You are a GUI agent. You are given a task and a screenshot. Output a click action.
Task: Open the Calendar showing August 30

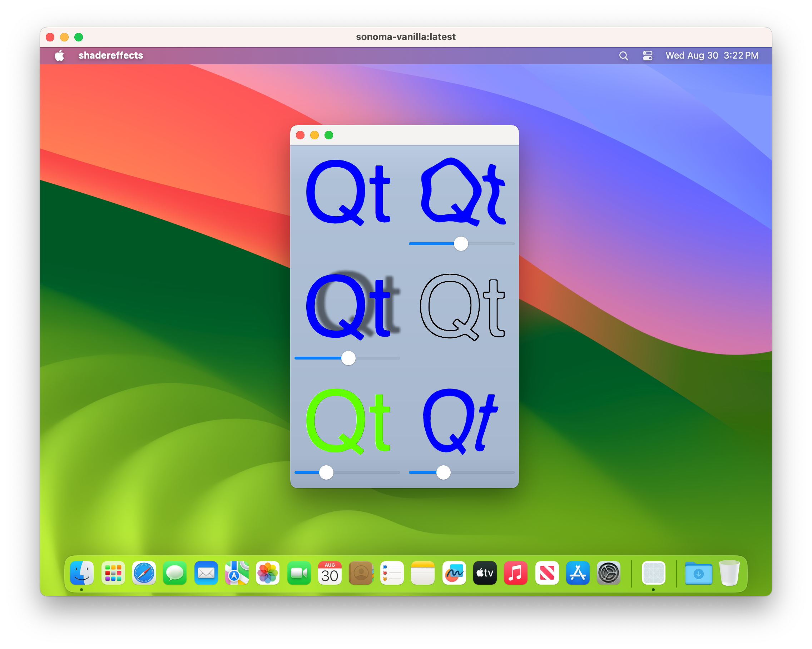click(330, 573)
